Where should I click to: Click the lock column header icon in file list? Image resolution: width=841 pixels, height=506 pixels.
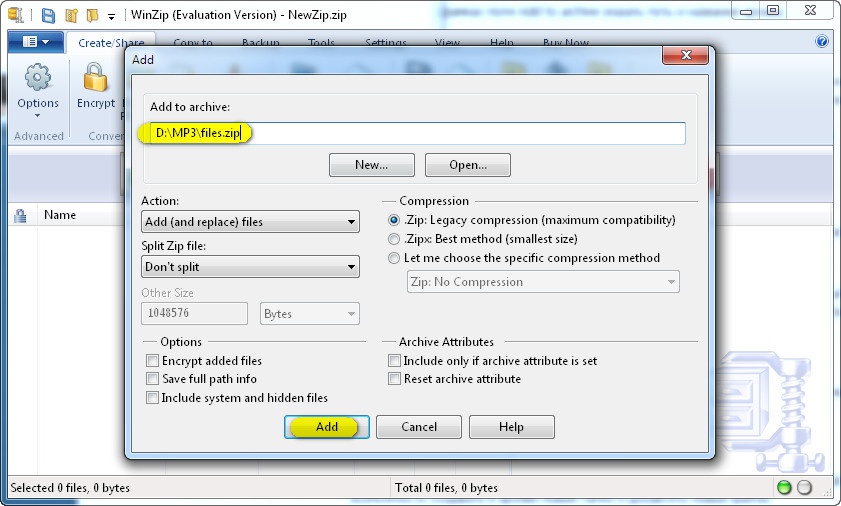[x=20, y=216]
